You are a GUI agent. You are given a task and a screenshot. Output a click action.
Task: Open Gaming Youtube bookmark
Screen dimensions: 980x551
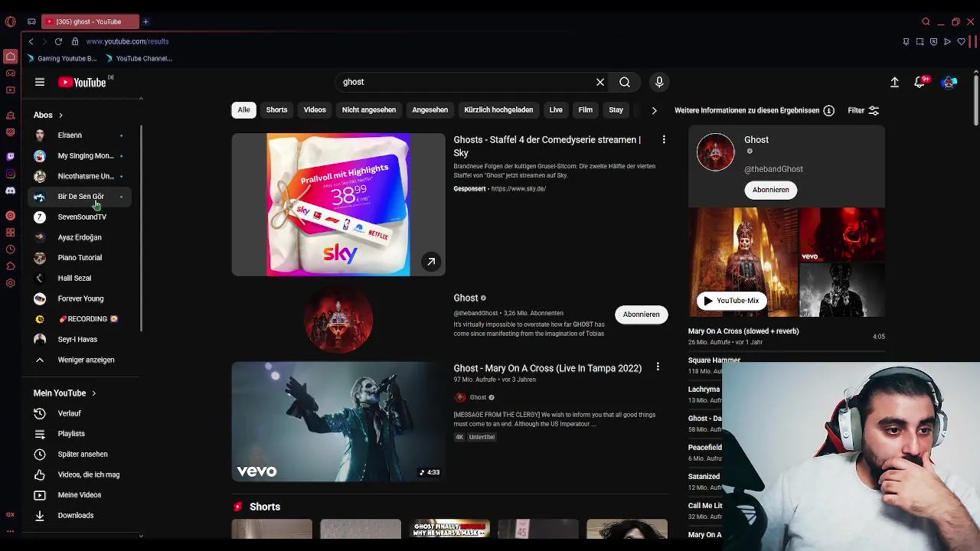(x=61, y=58)
